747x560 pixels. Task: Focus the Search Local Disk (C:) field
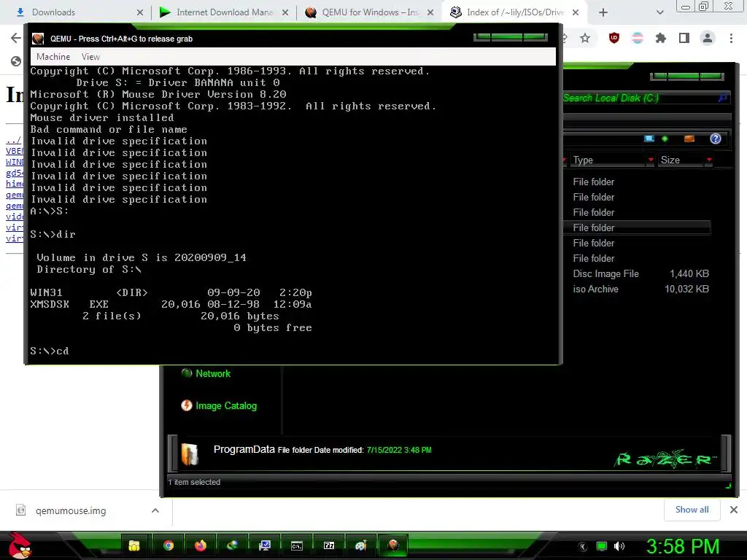point(638,98)
